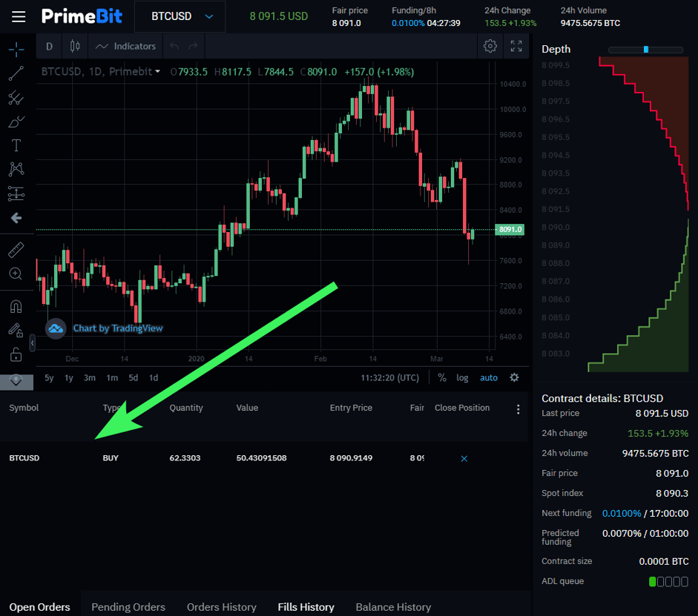Select the brush drawing tool

(16, 122)
